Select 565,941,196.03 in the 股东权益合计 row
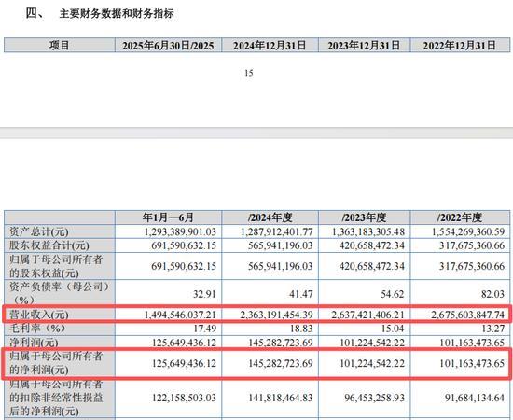513x420 pixels. tap(281, 245)
